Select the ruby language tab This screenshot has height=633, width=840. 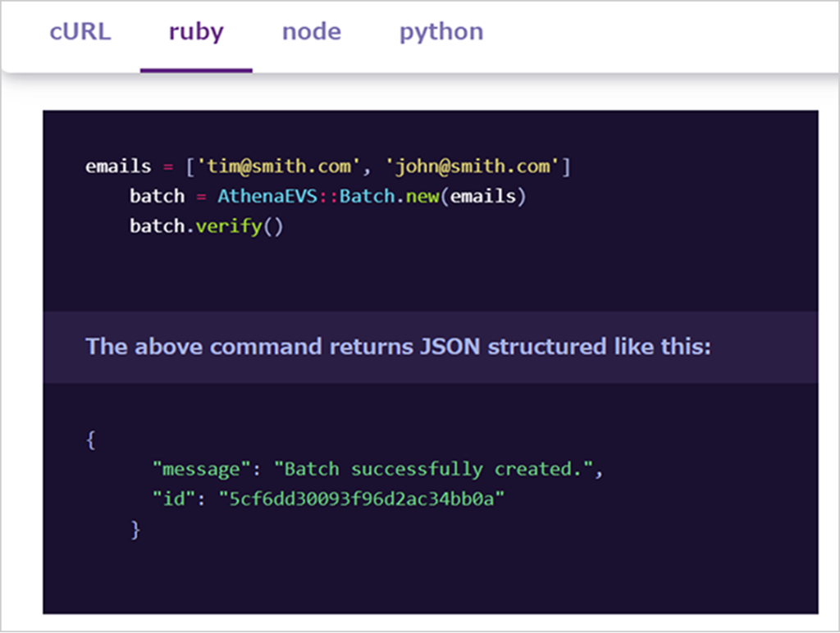point(196,32)
